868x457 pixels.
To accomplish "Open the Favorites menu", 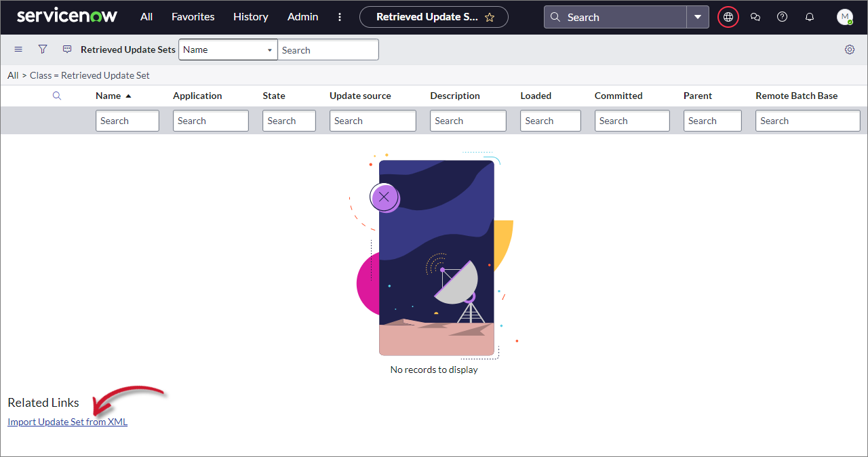I will pos(193,17).
